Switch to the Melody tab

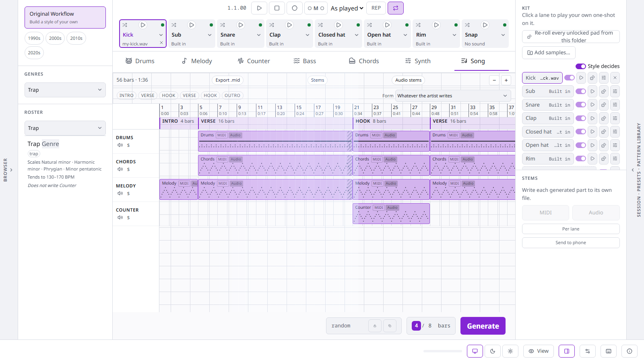tap(197, 61)
